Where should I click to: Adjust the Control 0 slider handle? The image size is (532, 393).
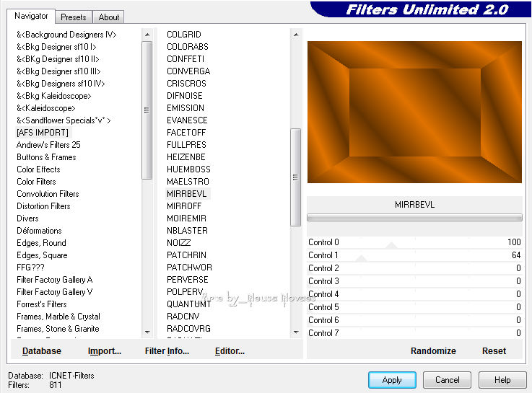pos(391,246)
